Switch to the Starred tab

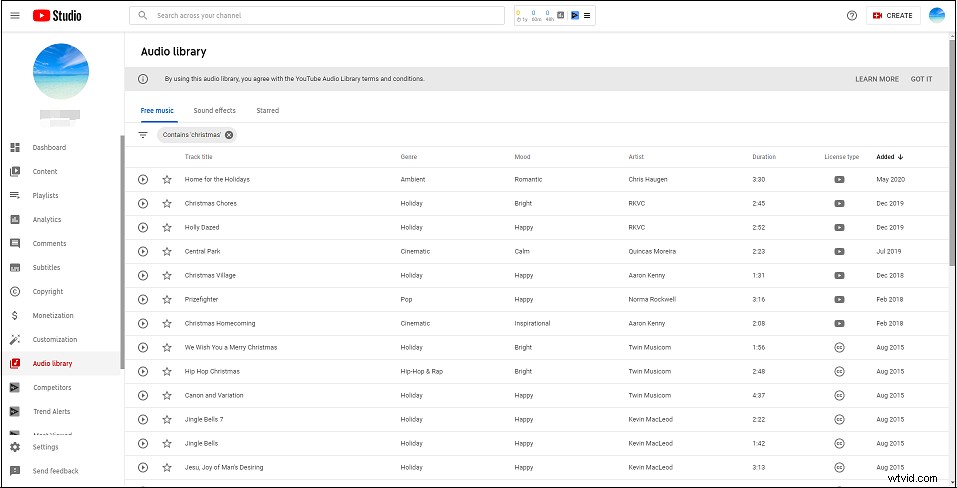[x=267, y=111]
